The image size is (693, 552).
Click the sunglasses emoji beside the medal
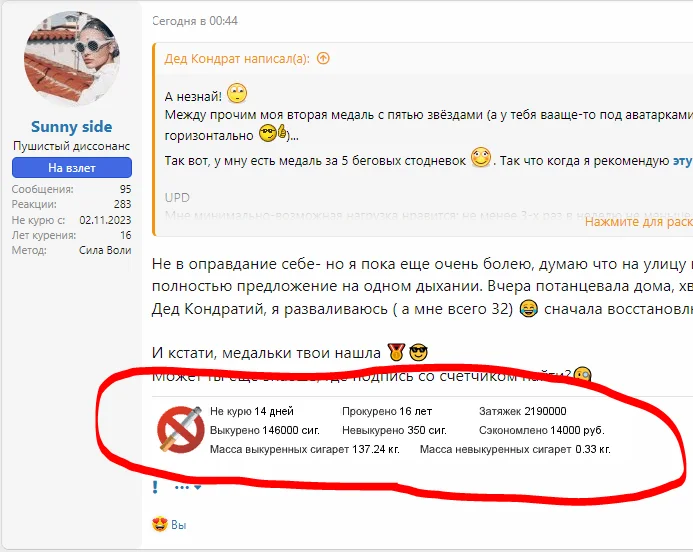coord(419,353)
